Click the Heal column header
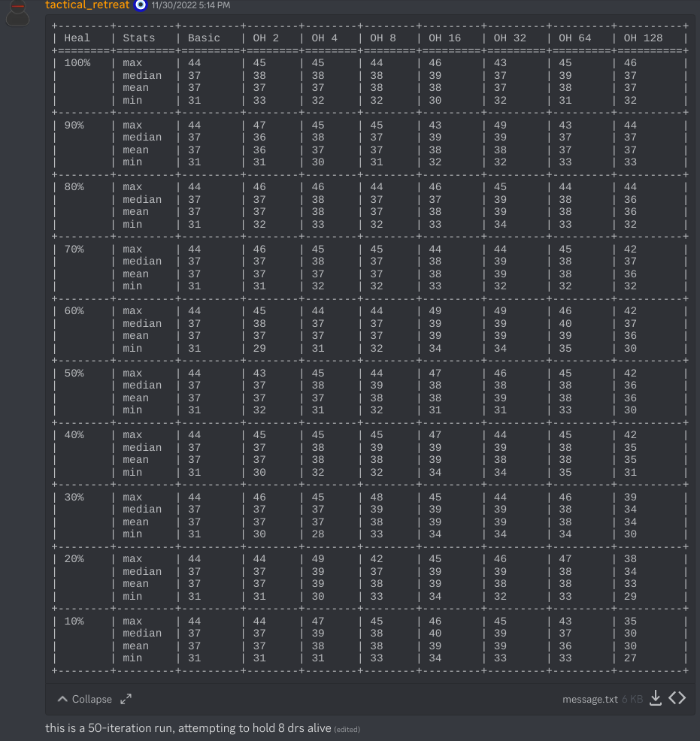This screenshot has width=700, height=741. 77,38
